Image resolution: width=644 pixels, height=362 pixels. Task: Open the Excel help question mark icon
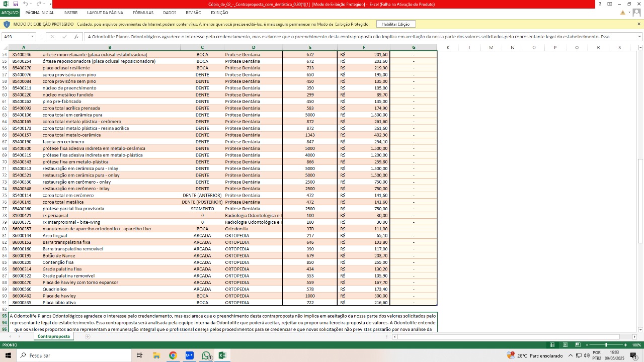[599, 4]
